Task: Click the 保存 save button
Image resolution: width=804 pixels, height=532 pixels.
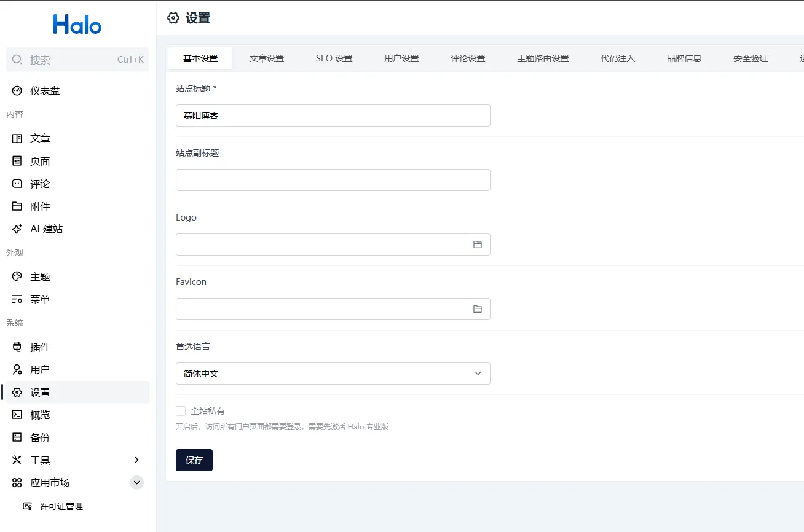Action: (x=194, y=460)
